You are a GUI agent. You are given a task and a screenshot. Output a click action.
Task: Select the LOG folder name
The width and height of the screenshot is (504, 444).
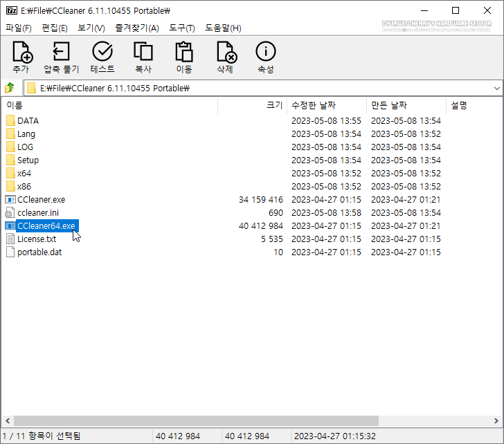point(25,147)
